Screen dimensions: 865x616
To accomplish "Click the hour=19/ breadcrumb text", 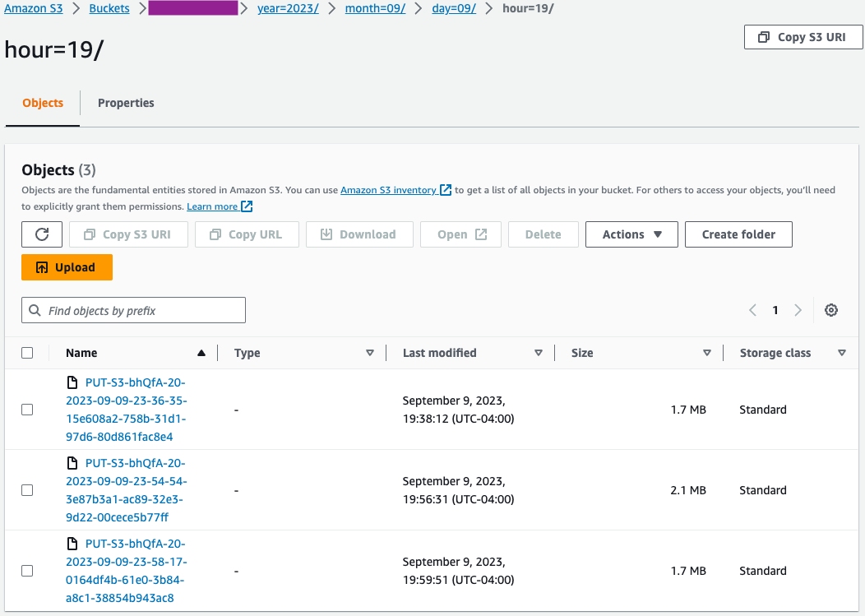I will tap(528, 9).
